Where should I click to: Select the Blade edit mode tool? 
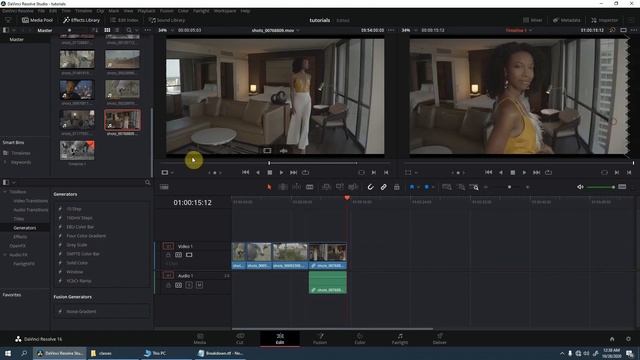(x=310, y=187)
